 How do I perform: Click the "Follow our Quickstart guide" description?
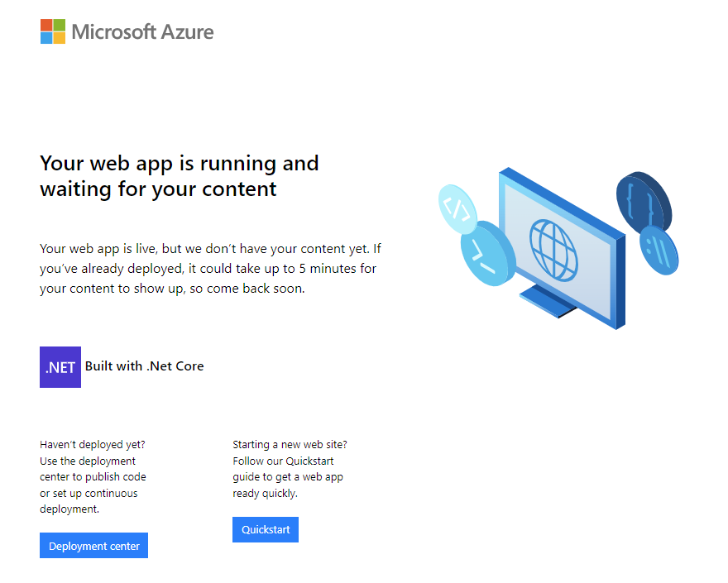pyautogui.click(x=288, y=477)
